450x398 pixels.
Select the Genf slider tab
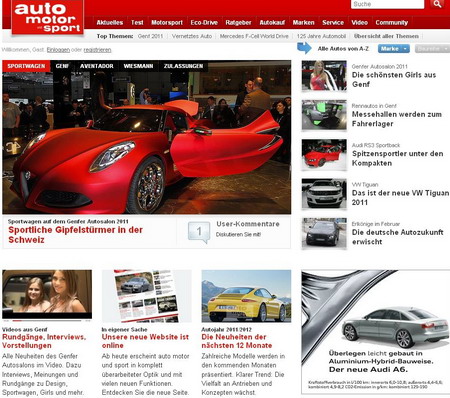coord(62,66)
